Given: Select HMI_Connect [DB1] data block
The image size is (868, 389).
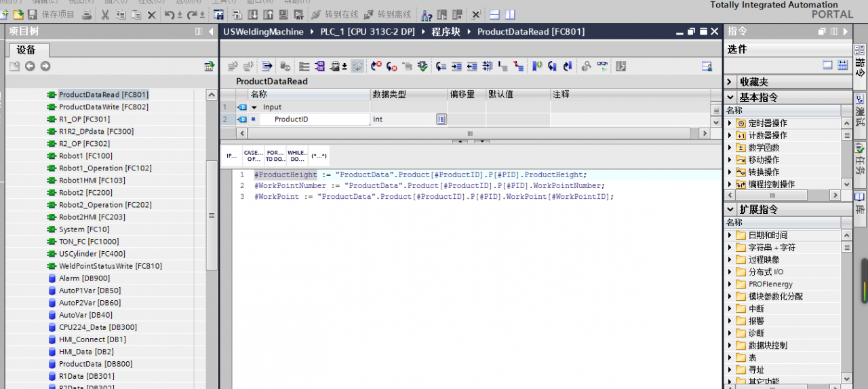Looking at the screenshot, I should (x=92, y=339).
